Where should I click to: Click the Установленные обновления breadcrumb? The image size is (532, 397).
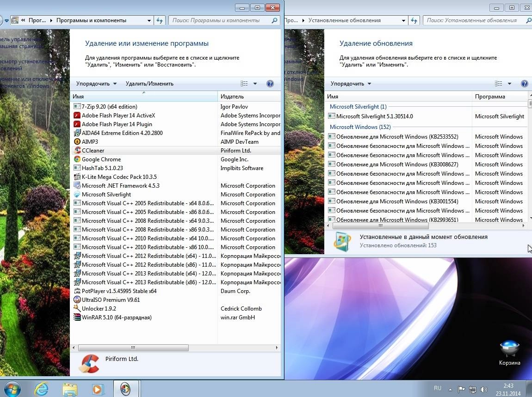(344, 20)
